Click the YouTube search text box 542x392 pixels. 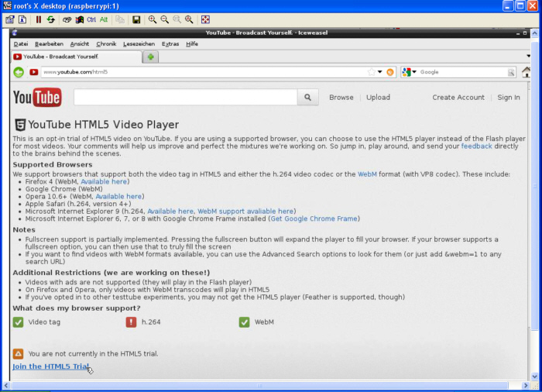tap(186, 98)
